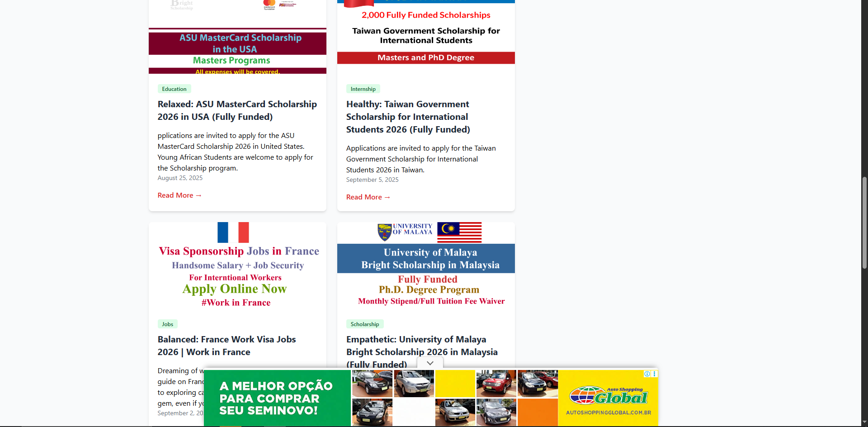The height and width of the screenshot is (427, 868).
Task: Open Taiwan Government Scholarship article title
Action: pos(408,117)
